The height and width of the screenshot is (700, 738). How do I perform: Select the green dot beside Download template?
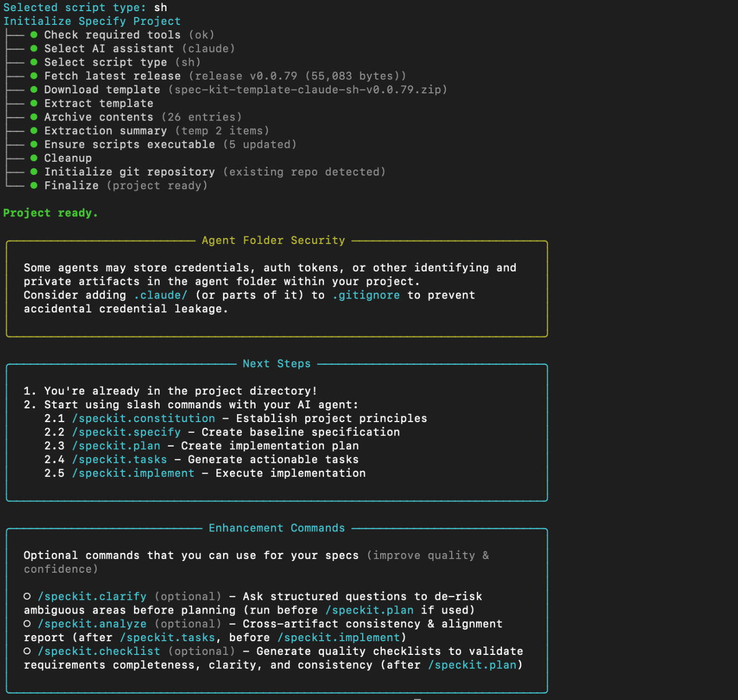34,90
